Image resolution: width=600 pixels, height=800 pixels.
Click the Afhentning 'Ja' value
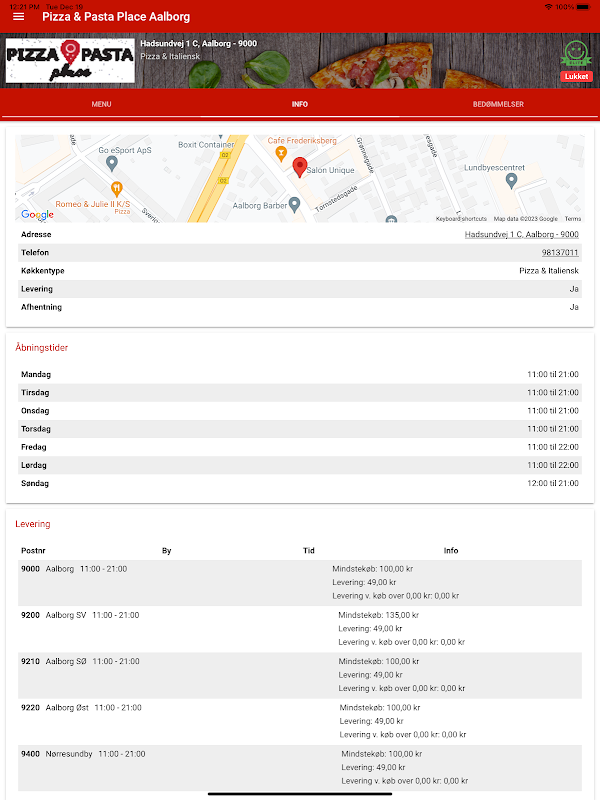pyautogui.click(x=574, y=307)
